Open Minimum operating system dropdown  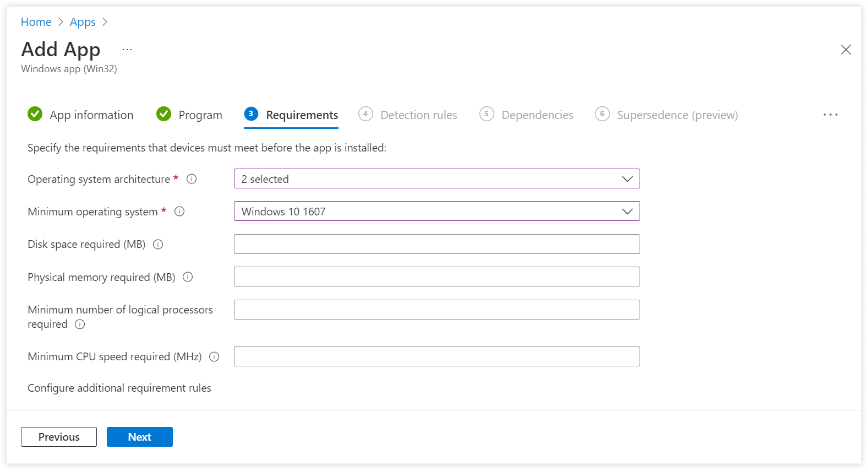[436, 211]
